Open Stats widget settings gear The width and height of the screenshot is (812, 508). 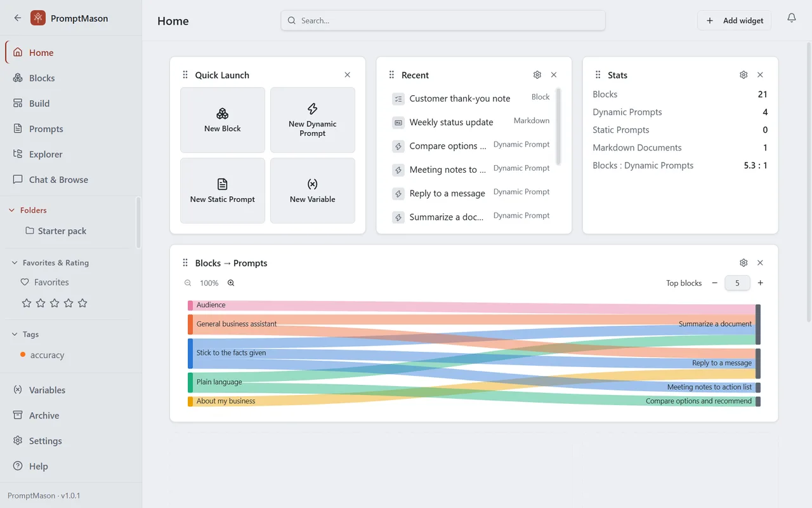click(x=743, y=75)
